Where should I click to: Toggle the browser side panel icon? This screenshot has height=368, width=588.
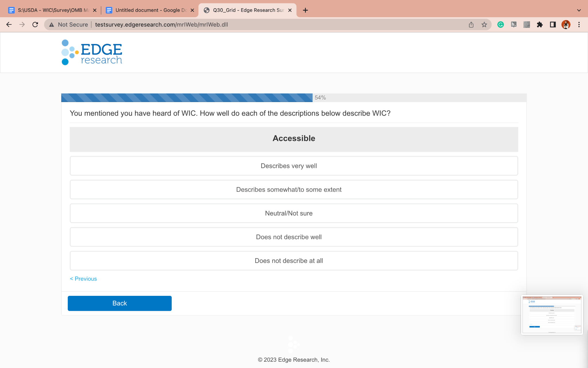pos(553,25)
